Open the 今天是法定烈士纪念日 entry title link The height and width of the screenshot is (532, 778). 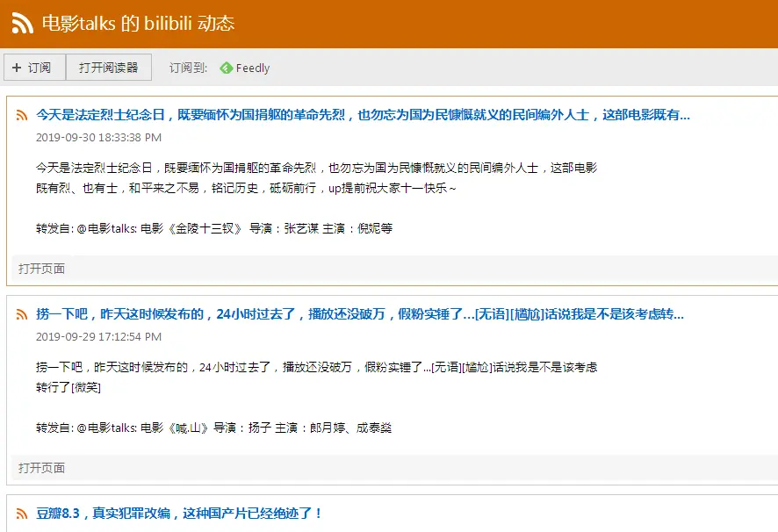point(363,115)
